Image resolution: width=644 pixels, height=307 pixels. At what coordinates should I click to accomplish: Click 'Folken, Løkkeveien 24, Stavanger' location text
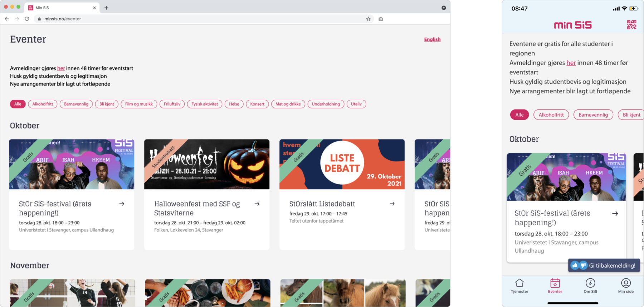click(x=189, y=230)
